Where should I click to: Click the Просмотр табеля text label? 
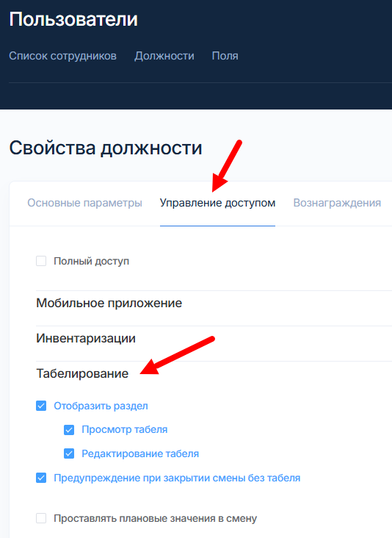(x=124, y=429)
